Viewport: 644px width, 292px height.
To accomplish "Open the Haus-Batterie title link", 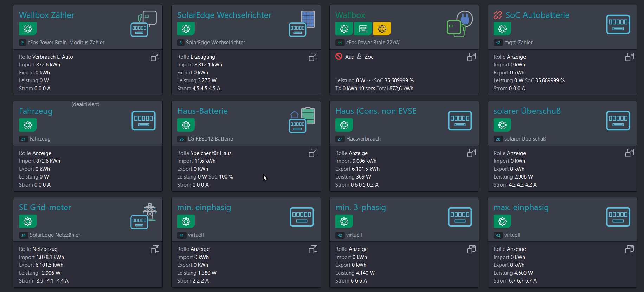I will (202, 111).
